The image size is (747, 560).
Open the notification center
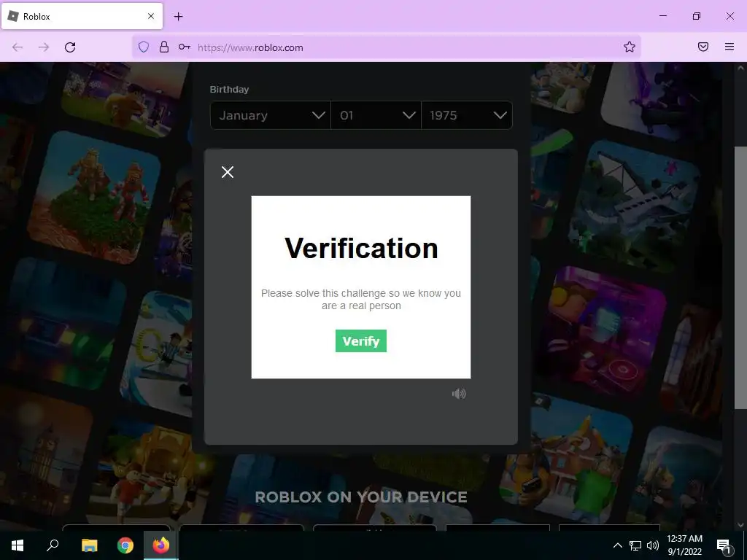pyautogui.click(x=724, y=545)
